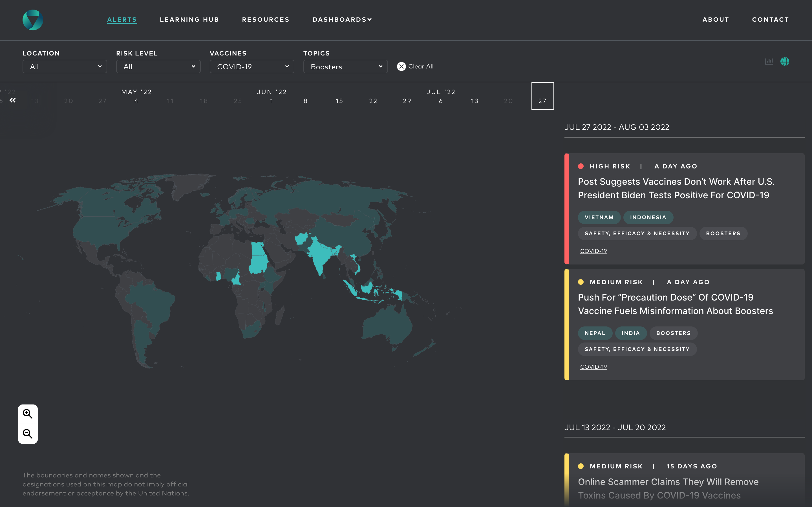Select Jul 20 on the date timeline
Viewport: 812px width, 507px height.
coord(508,101)
